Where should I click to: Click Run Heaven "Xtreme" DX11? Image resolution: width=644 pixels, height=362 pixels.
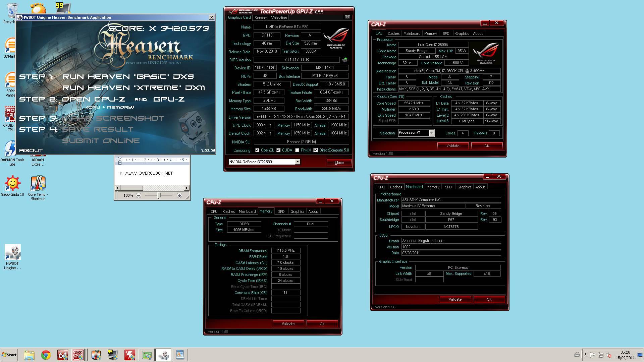[x=134, y=88]
